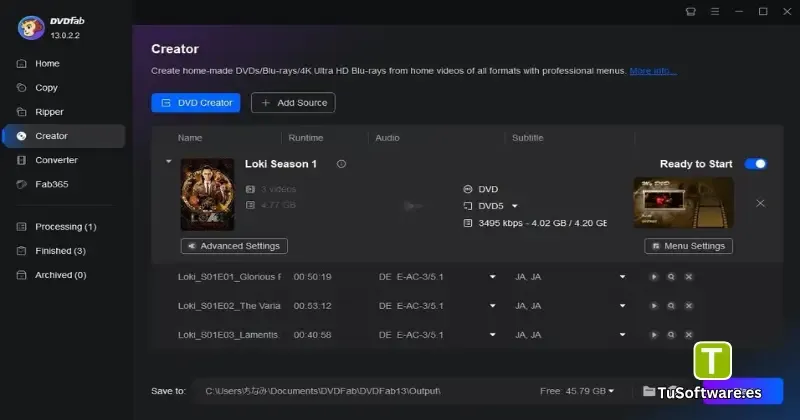The image size is (800, 420).
Task: Follow the More info link
Action: click(x=653, y=71)
